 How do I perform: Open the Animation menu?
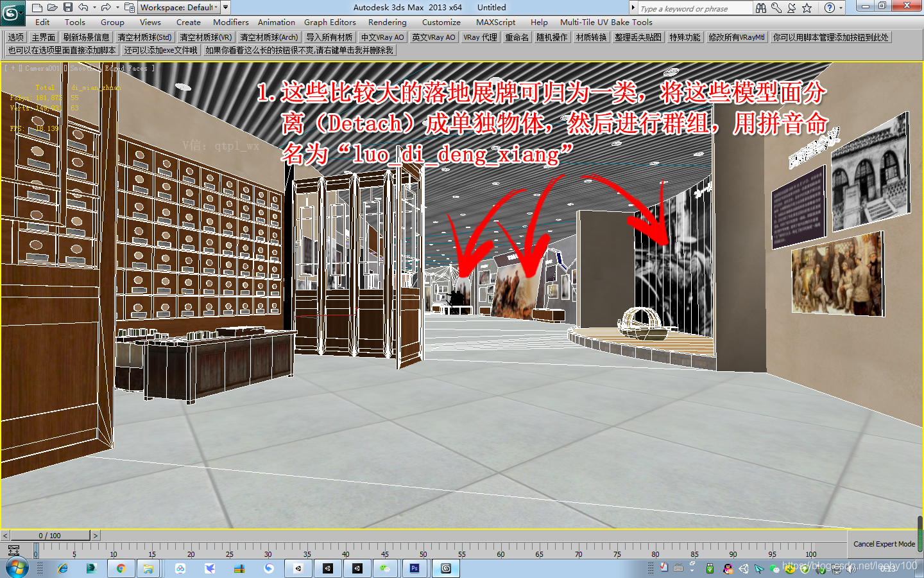pyautogui.click(x=277, y=22)
